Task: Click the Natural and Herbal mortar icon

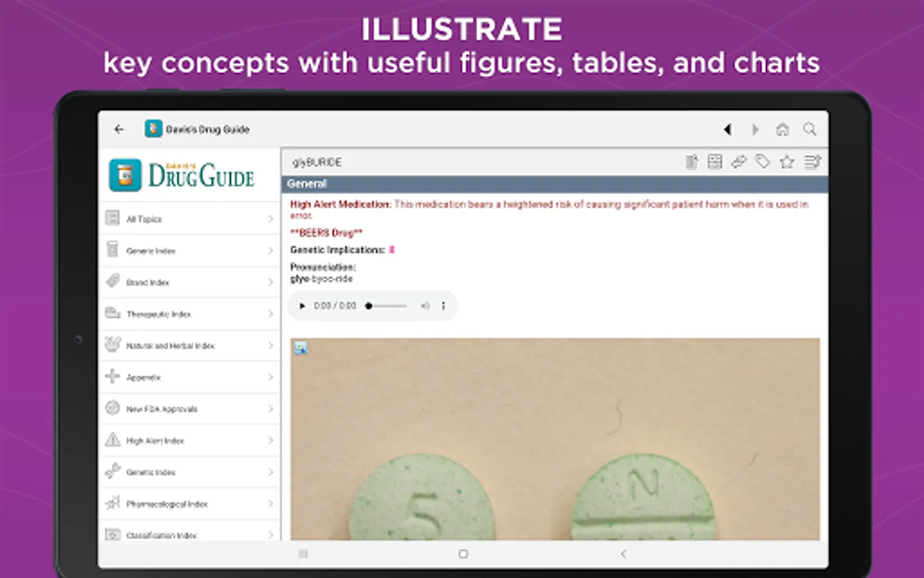Action: click(x=112, y=344)
